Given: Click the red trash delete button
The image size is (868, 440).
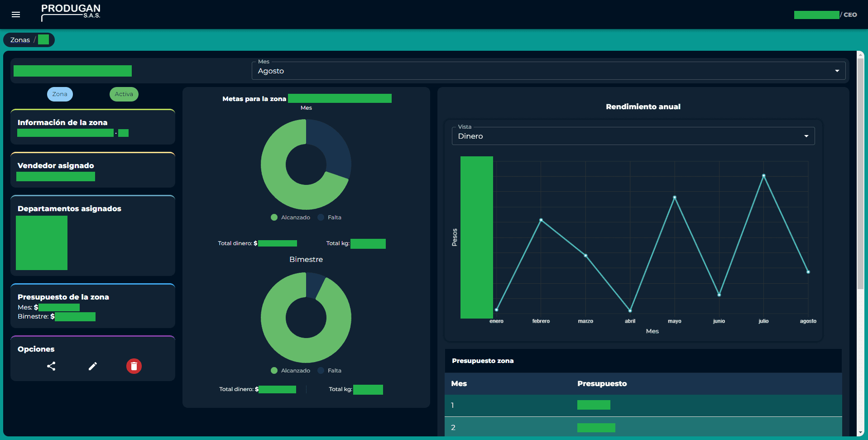Looking at the screenshot, I should pos(134,366).
